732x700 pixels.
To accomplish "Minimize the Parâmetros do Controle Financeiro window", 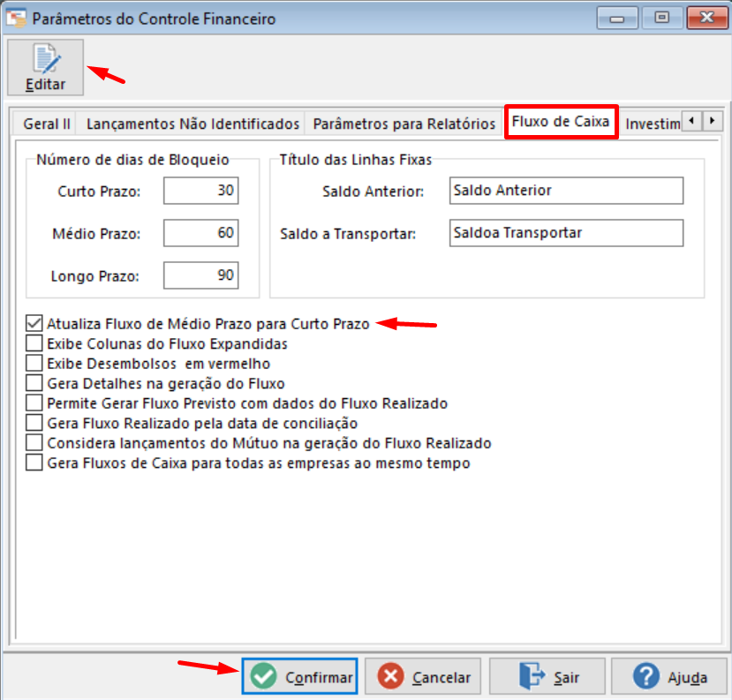I will click(617, 19).
